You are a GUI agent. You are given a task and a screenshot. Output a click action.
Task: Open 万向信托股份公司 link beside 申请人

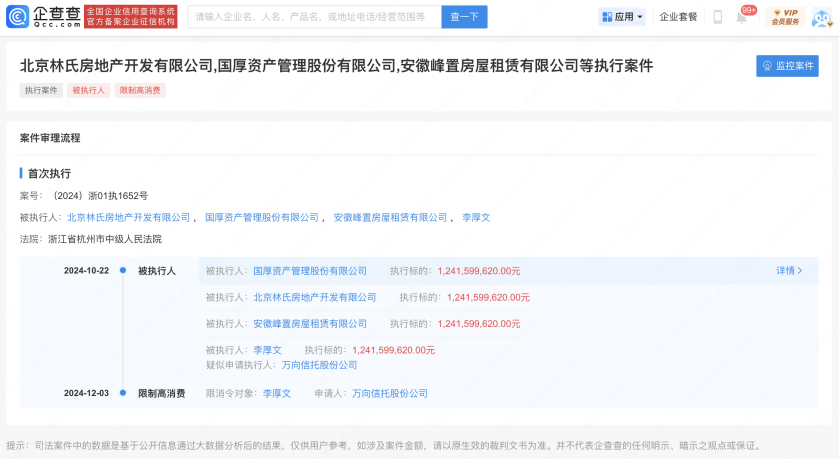tap(389, 394)
